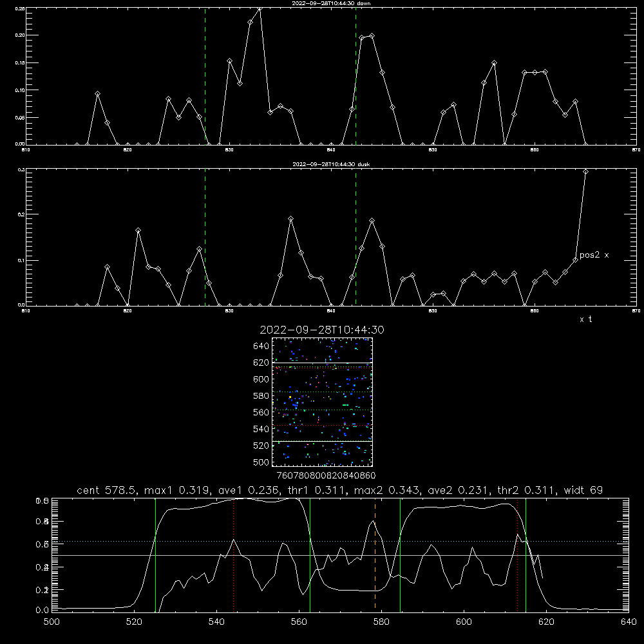Viewport: 644px width, 644px height.
Task: Open the scatter image thumbnail
Action: pyautogui.click(x=322, y=402)
